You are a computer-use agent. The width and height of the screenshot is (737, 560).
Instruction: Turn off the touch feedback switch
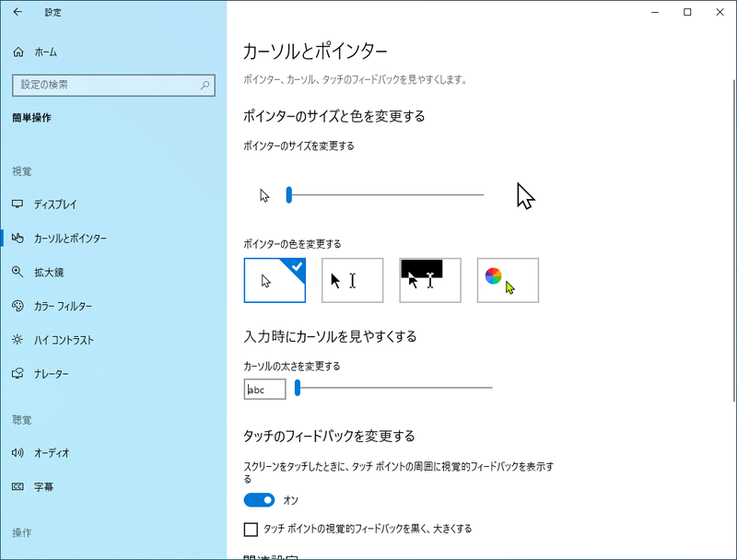point(259,500)
